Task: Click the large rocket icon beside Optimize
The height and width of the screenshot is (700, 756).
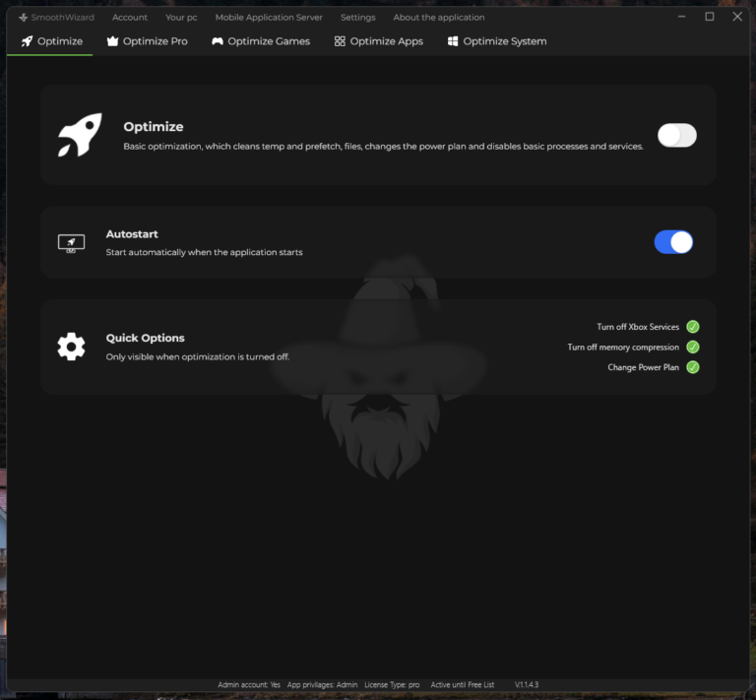Action: click(x=79, y=135)
